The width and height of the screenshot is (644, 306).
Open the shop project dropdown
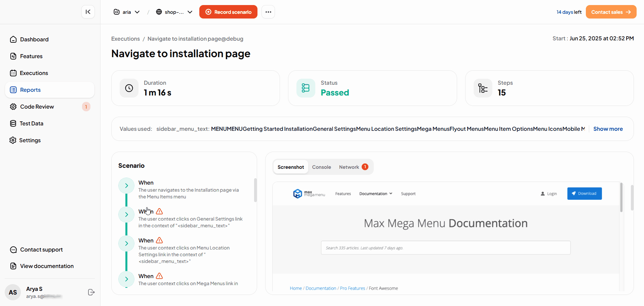174,12
